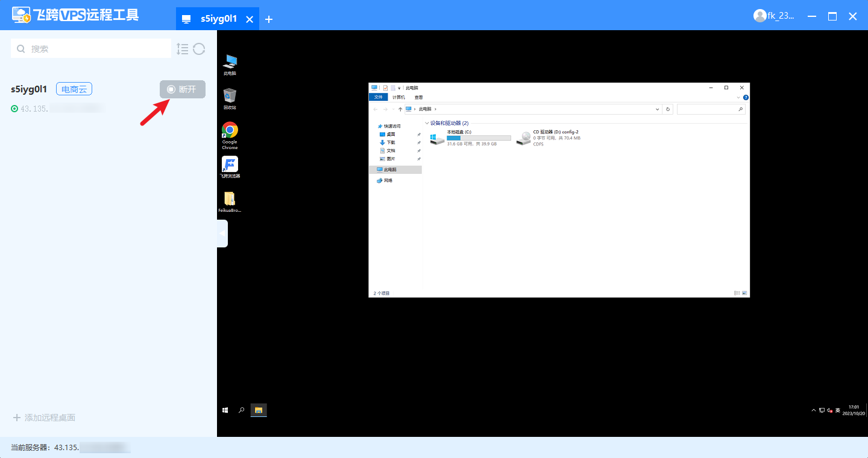This screenshot has height=458, width=868.
Task: Collapse the 设备和驱动器 group
Action: [427, 123]
